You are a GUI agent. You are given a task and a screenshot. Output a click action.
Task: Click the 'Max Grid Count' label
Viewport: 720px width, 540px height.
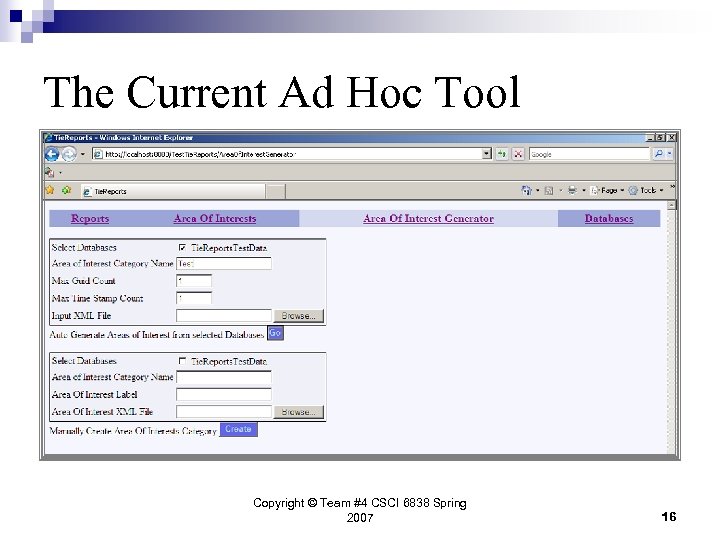point(84,281)
